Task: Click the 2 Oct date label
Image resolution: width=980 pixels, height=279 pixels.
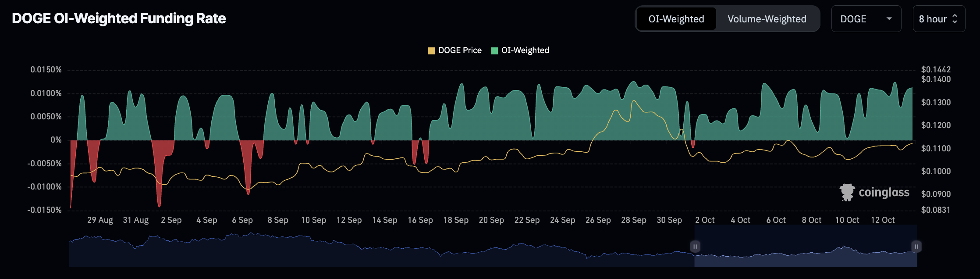Action: pyautogui.click(x=705, y=220)
